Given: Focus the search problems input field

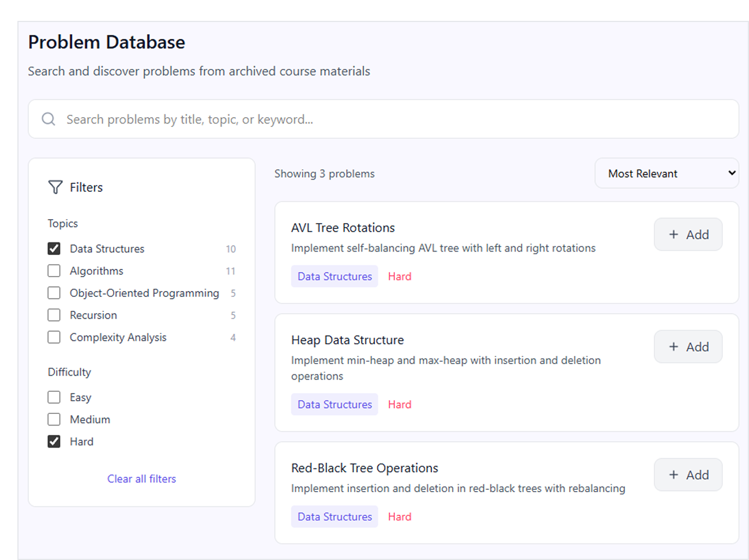Looking at the screenshot, I should (x=383, y=119).
